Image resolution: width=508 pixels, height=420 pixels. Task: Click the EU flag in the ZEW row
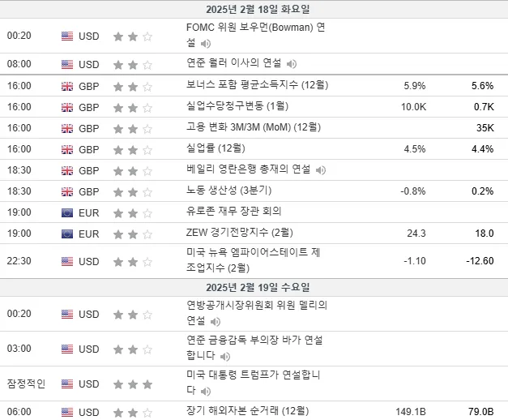67,234
